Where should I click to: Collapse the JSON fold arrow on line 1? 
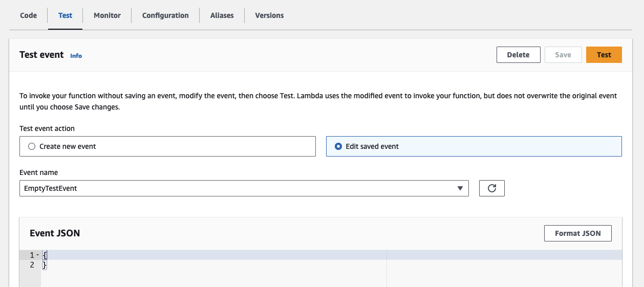38,255
